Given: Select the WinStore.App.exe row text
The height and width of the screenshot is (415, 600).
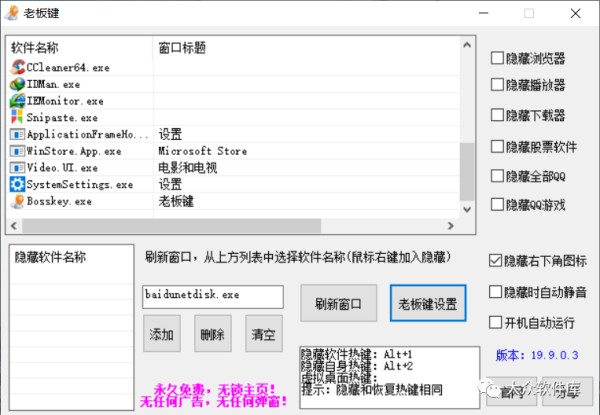Looking at the screenshot, I should tap(74, 151).
